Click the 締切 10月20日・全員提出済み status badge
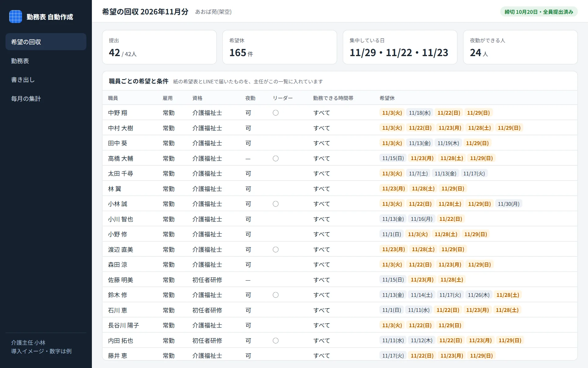Image resolution: width=588 pixels, height=368 pixels. click(539, 12)
